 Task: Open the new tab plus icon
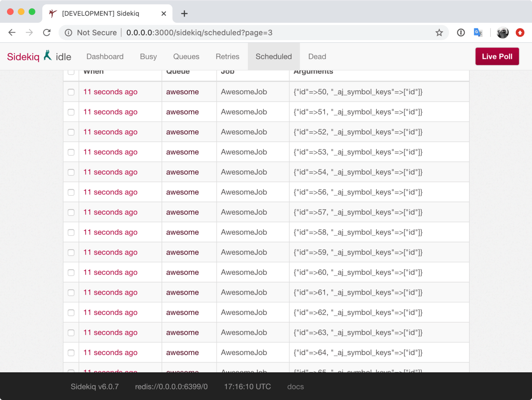(184, 13)
